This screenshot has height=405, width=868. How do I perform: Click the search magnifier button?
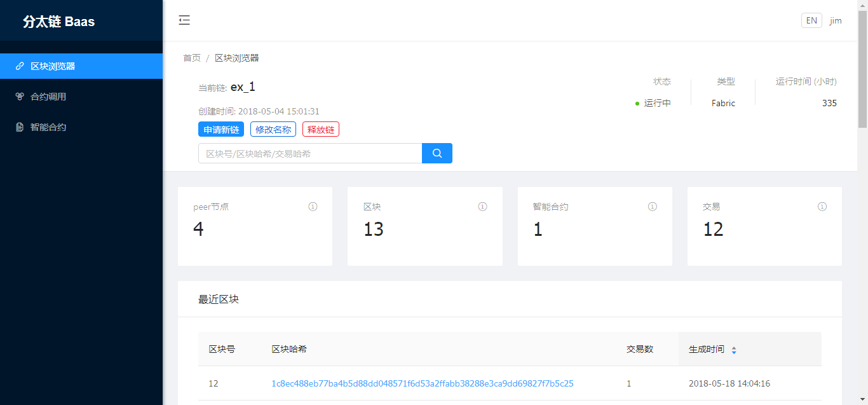tap(437, 153)
